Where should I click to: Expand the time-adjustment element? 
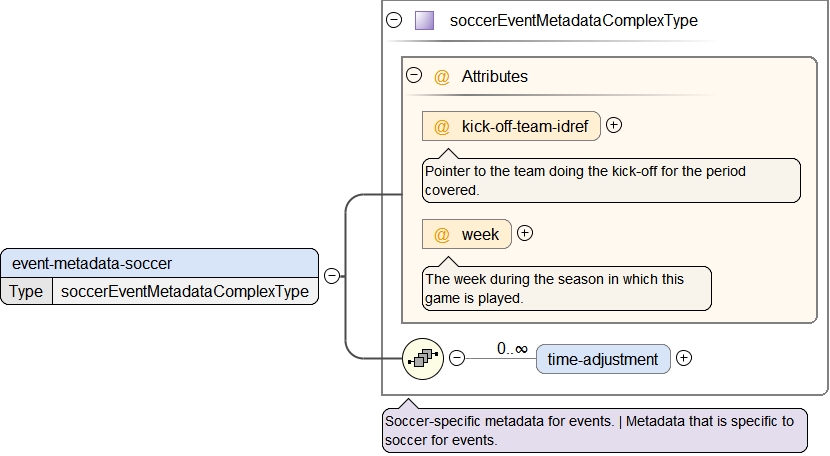684,358
